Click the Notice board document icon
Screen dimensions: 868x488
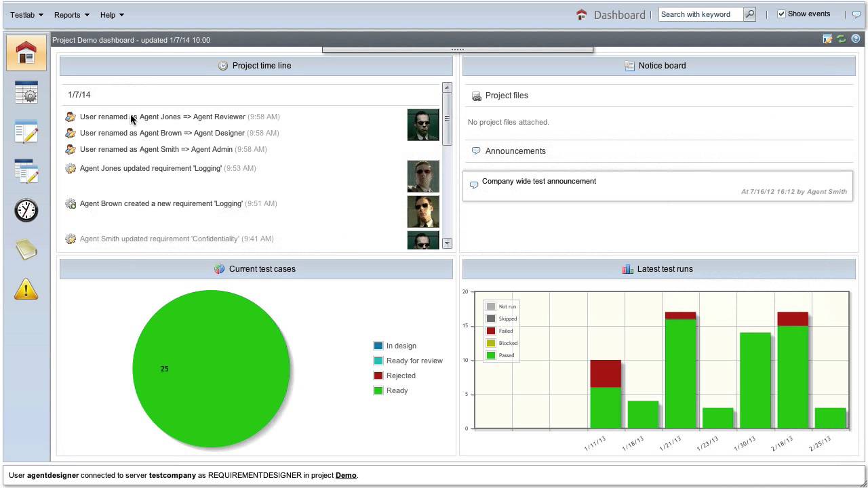click(629, 66)
